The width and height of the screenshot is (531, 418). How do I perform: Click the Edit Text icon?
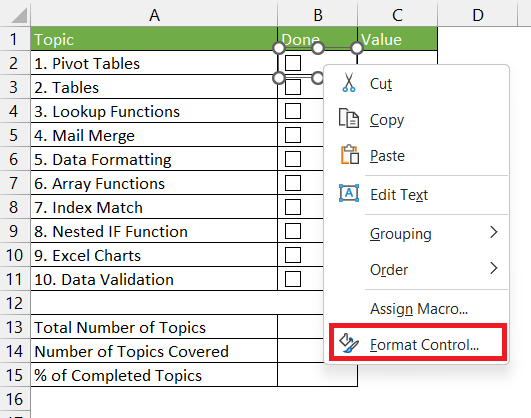pos(349,193)
